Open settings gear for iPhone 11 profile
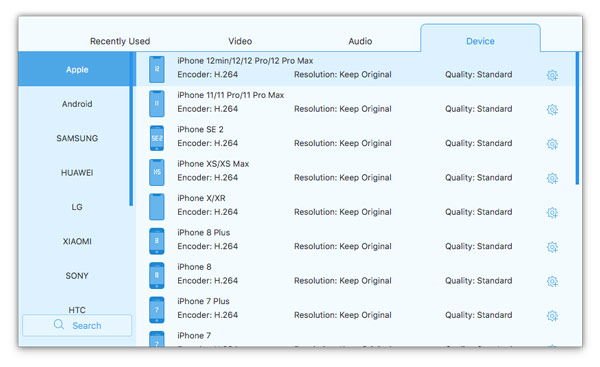Image resolution: width=600 pixels, height=367 pixels. click(552, 109)
